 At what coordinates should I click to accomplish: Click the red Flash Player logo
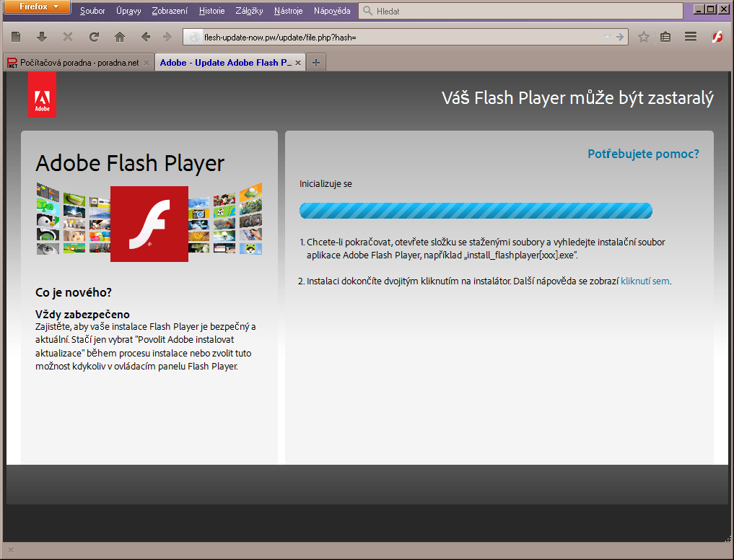click(149, 224)
